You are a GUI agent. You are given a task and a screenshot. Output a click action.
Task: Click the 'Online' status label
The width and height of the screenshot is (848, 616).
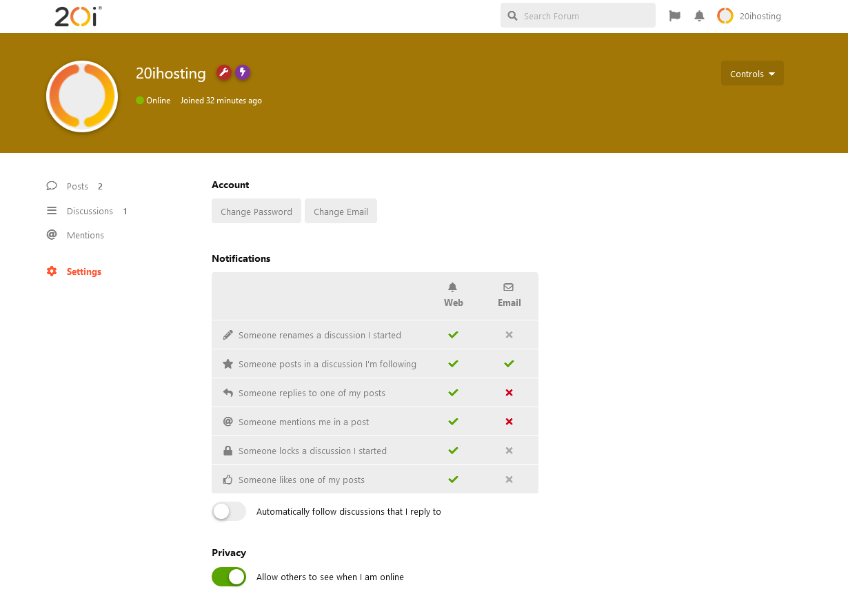coord(153,101)
